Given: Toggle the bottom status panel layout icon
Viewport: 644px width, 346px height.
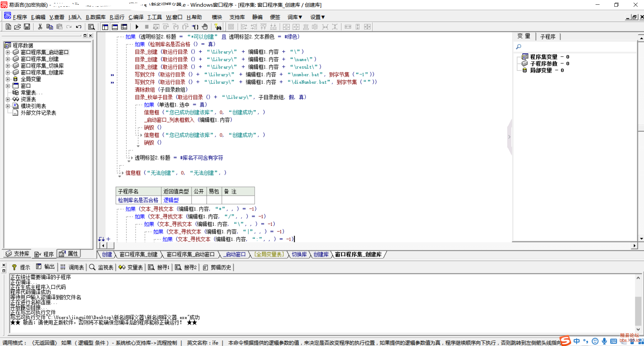Looking at the screenshot, I should [115, 27].
